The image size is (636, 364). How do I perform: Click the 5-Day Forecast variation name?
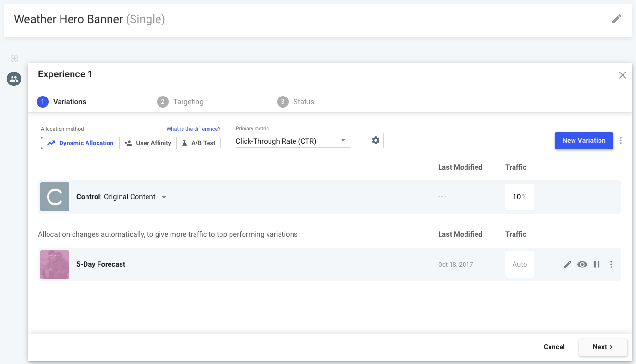101,264
